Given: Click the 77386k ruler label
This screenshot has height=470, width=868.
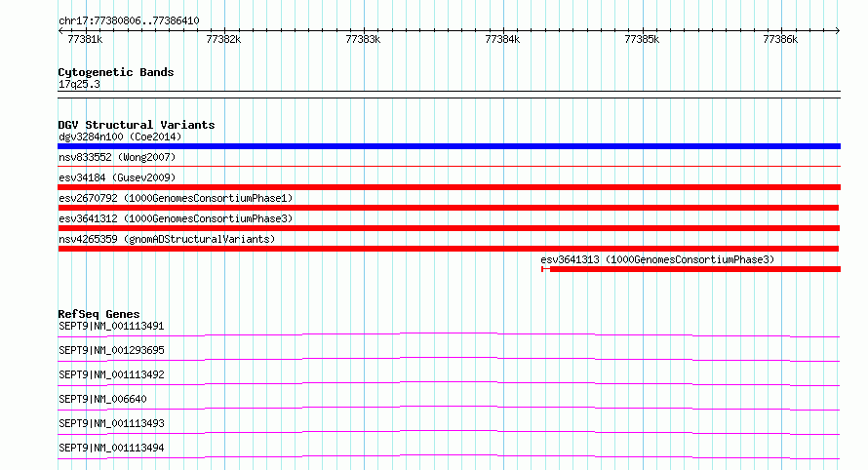Looking at the screenshot, I should pyautogui.click(x=780, y=39).
